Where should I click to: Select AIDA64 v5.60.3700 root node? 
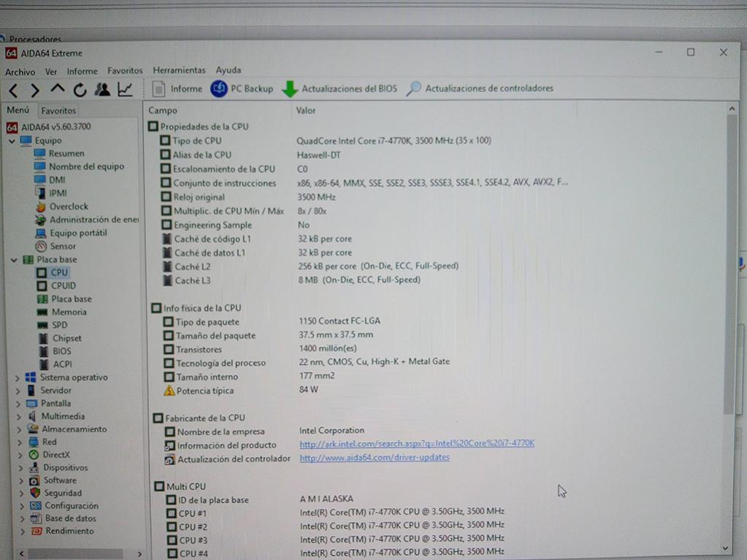coord(49,127)
